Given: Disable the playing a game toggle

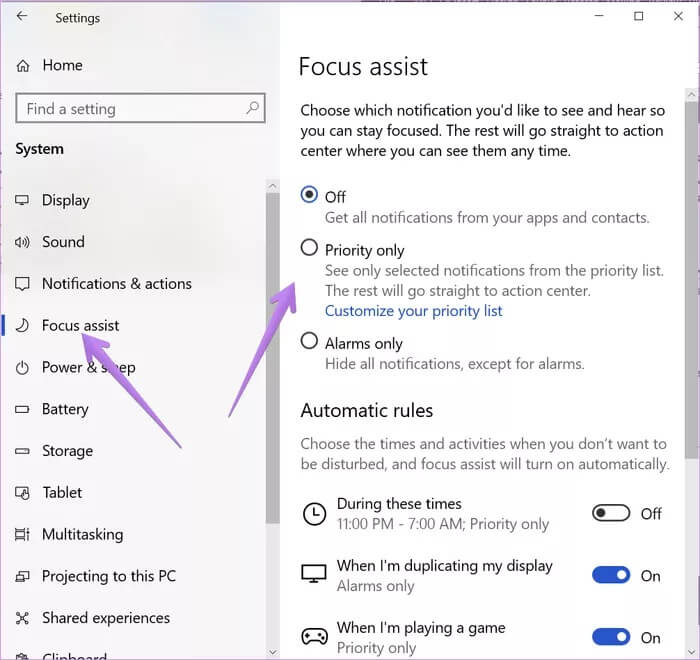Looking at the screenshot, I should (x=611, y=637).
